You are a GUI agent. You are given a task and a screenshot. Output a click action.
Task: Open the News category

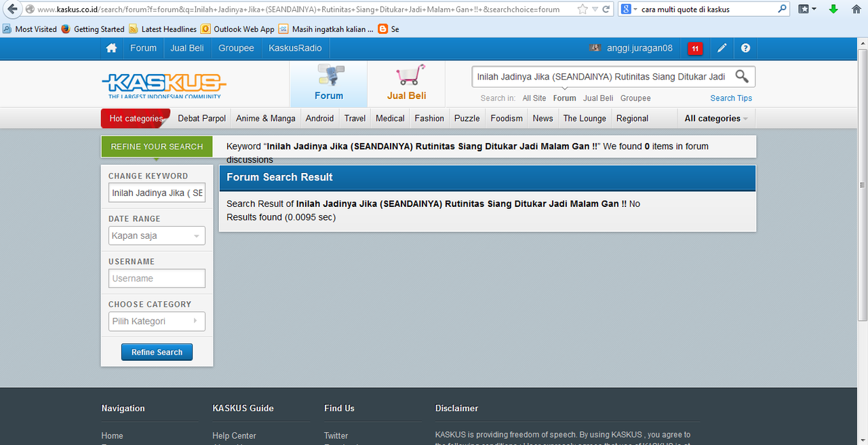(542, 118)
